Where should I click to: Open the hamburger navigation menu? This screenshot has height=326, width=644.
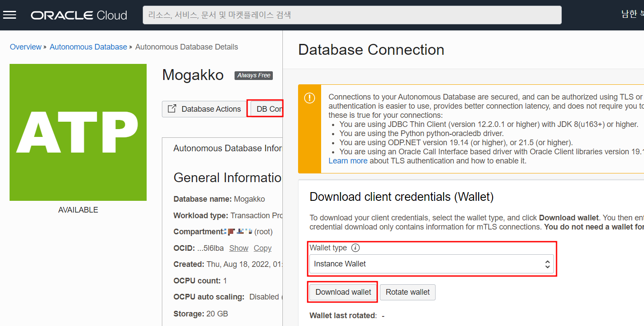coord(10,15)
